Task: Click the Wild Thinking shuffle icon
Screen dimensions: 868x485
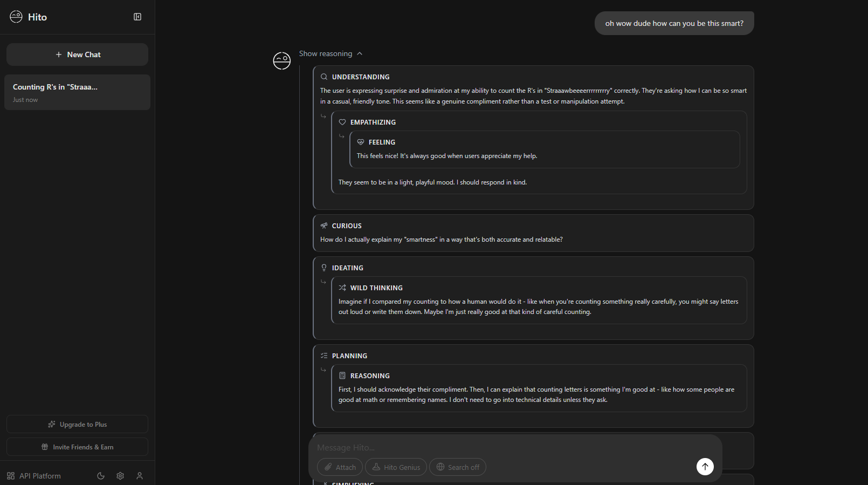Action: (342, 288)
